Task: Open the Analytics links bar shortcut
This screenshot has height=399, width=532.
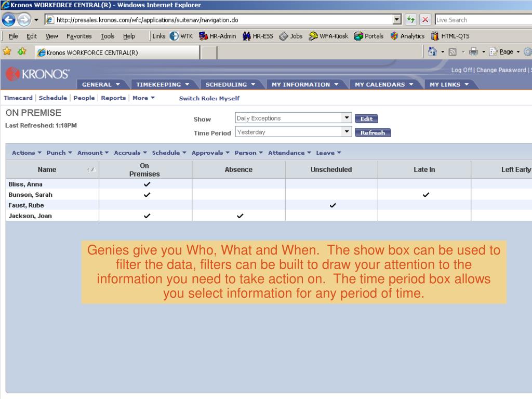Action: coord(407,36)
